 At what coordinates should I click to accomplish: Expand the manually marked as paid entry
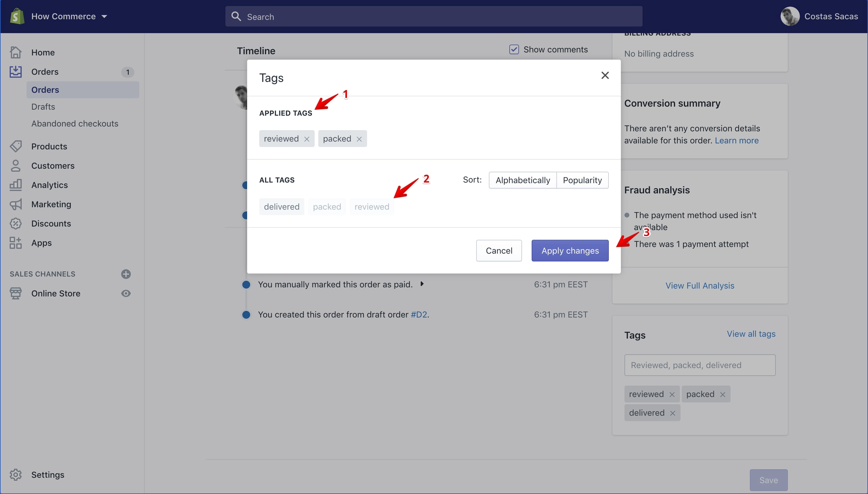point(422,284)
